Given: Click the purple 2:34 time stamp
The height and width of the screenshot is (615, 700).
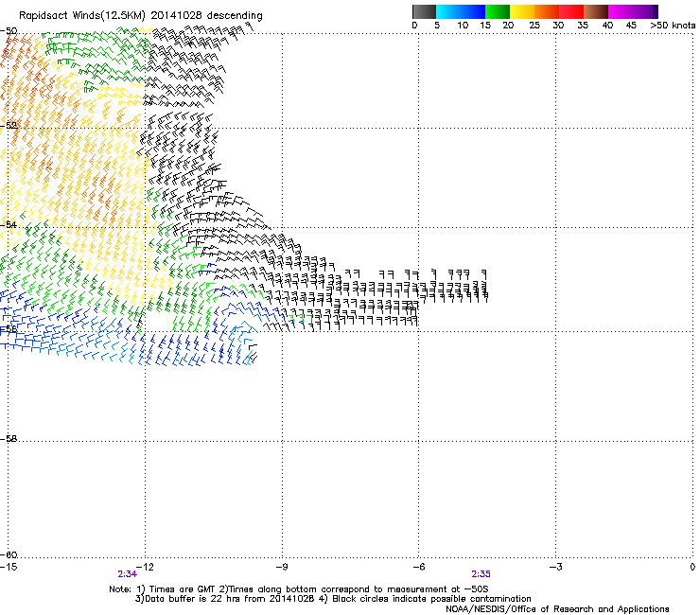Looking at the screenshot, I should 128,574.
